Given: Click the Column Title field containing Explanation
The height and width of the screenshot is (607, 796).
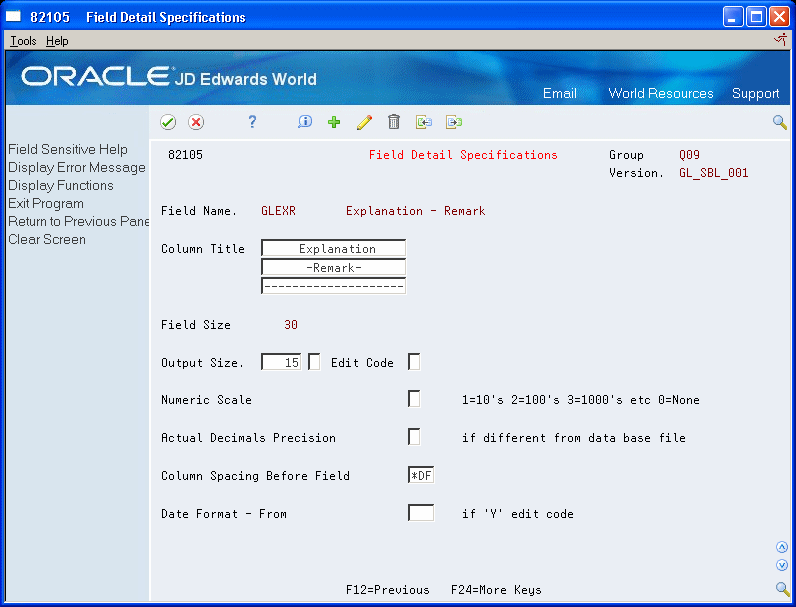Looking at the screenshot, I should pos(334,248).
